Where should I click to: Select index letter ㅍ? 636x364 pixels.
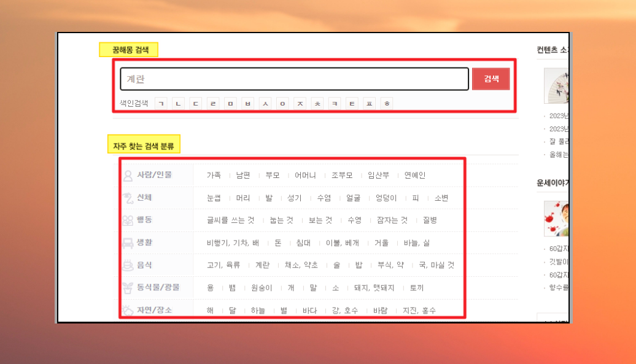(370, 103)
